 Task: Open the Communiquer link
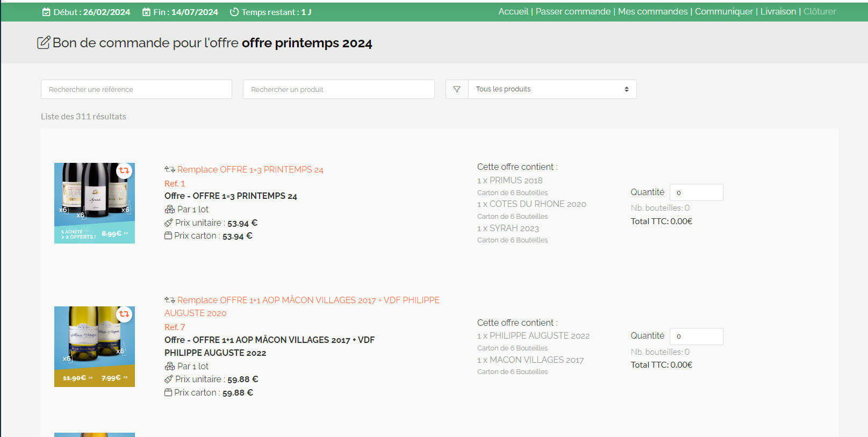723,12
